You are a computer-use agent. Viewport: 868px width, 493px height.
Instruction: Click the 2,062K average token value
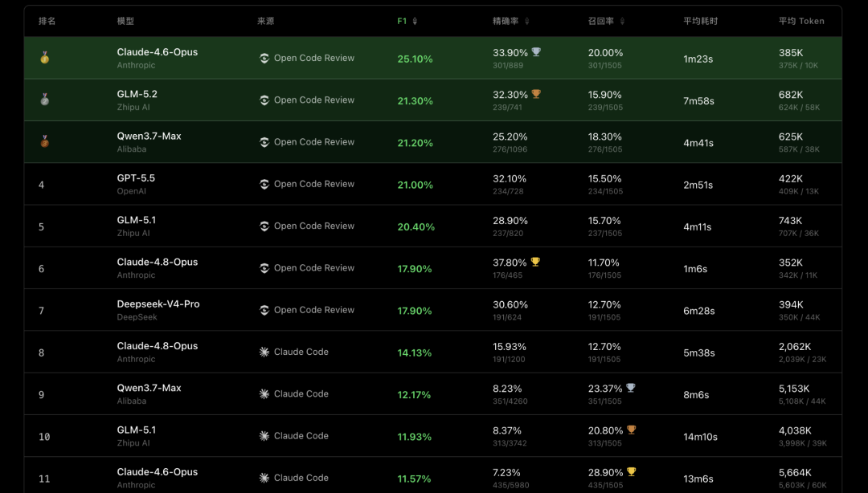tap(794, 347)
